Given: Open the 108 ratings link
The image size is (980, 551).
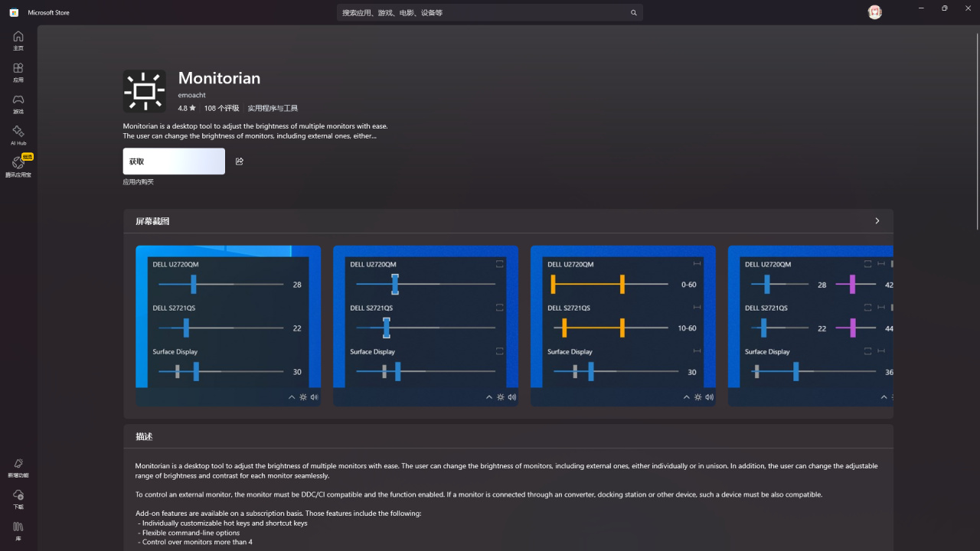Looking at the screenshot, I should tap(221, 109).
